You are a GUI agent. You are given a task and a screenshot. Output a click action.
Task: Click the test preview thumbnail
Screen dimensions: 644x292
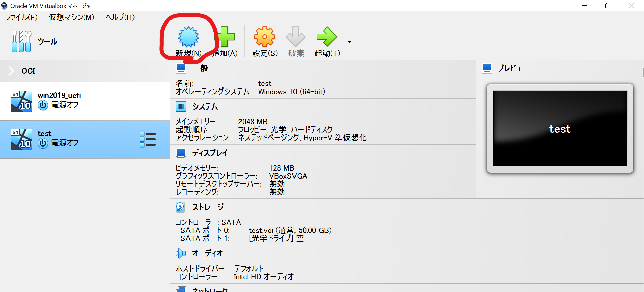pos(560,128)
